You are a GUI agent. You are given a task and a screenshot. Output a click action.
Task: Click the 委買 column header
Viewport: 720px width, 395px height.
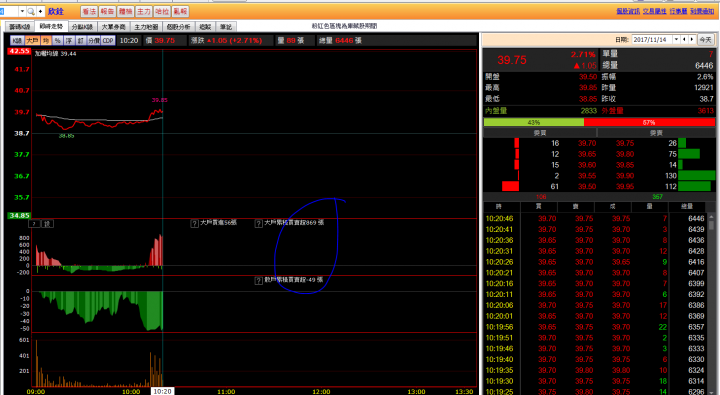(540, 133)
